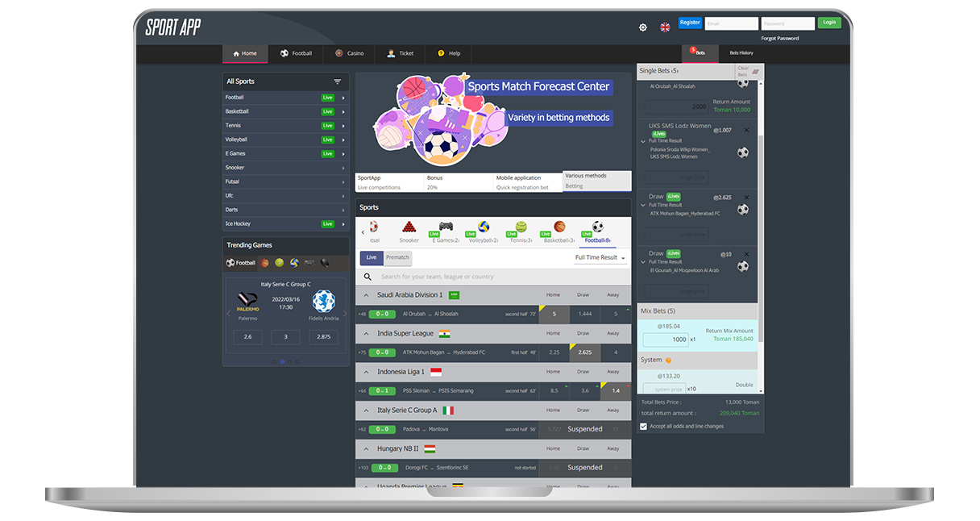This screenshot has height=521, width=980.
Task: Click the team search input field
Action: [x=500, y=277]
